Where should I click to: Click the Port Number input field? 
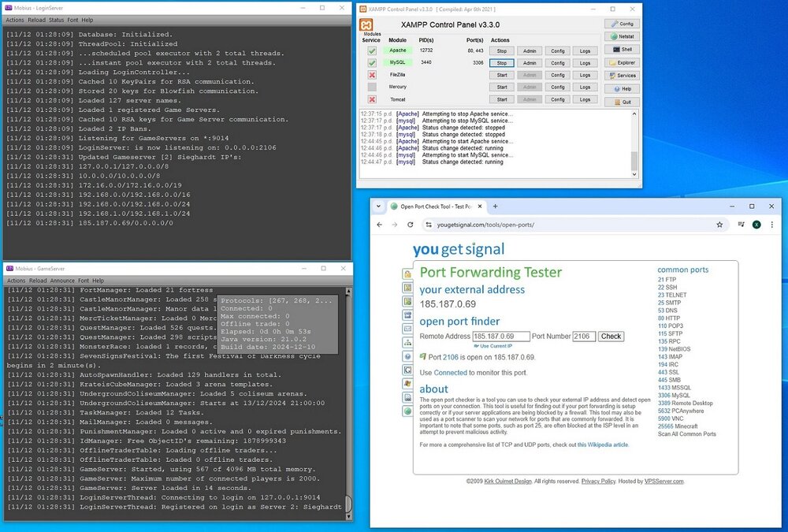tap(584, 336)
